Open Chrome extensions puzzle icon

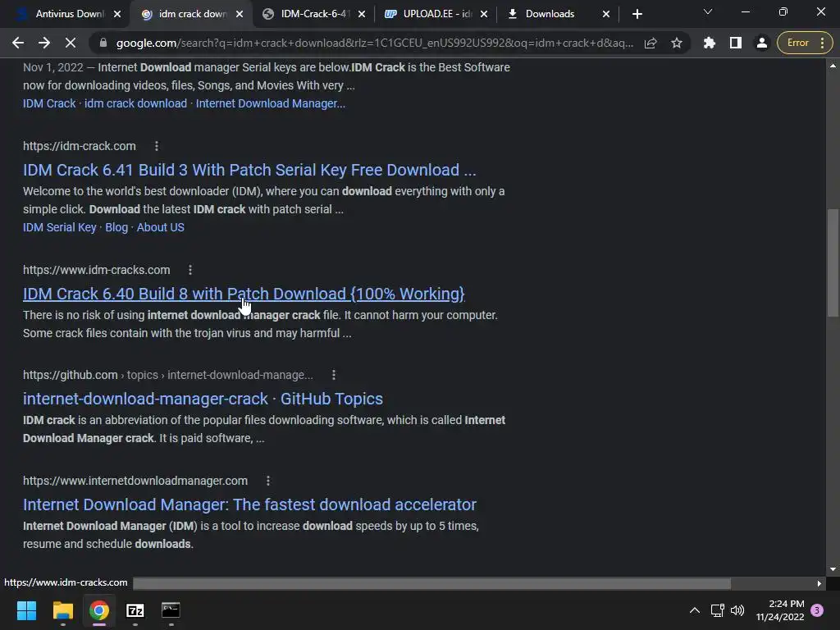[x=710, y=43]
